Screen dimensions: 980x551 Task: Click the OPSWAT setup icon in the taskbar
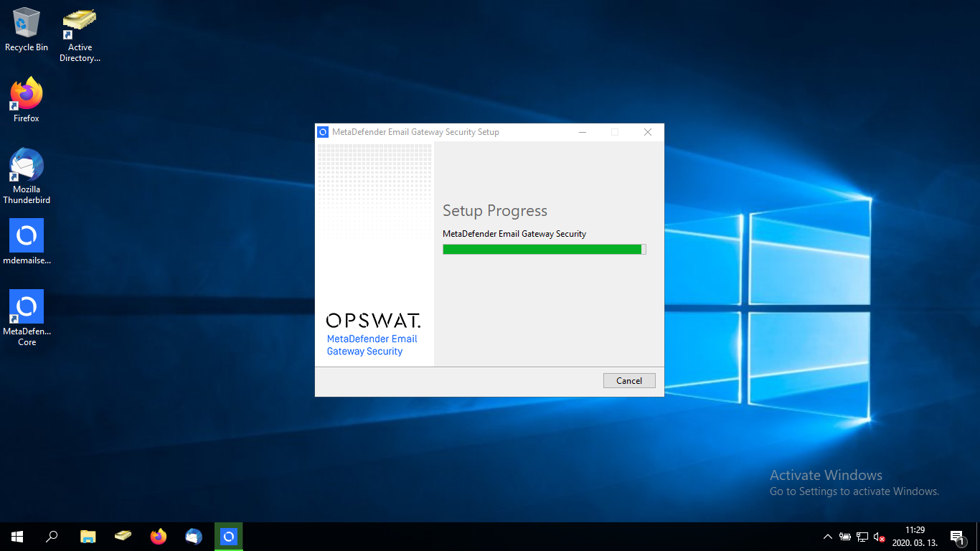pyautogui.click(x=229, y=537)
